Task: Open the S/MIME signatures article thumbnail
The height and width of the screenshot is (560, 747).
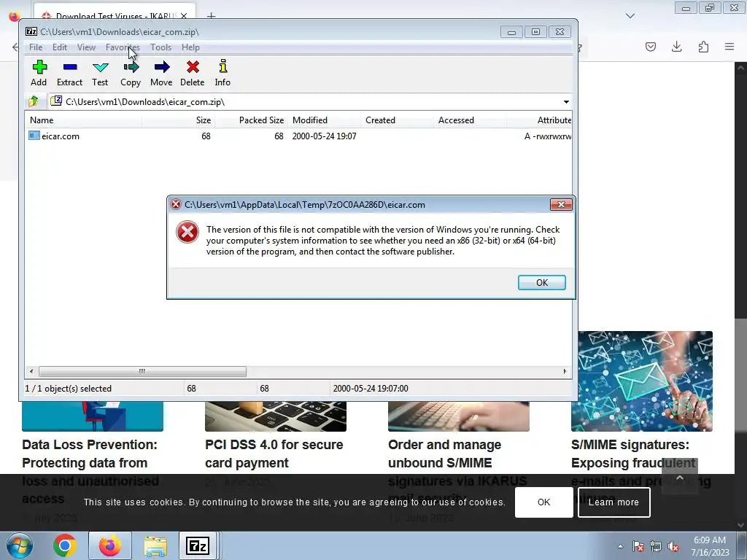Action: tap(642, 381)
